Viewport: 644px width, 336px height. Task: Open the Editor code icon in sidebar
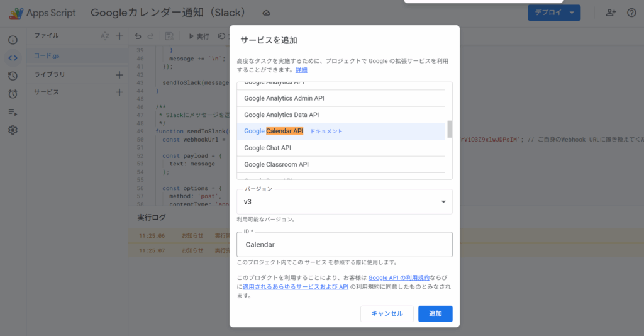[x=13, y=58]
